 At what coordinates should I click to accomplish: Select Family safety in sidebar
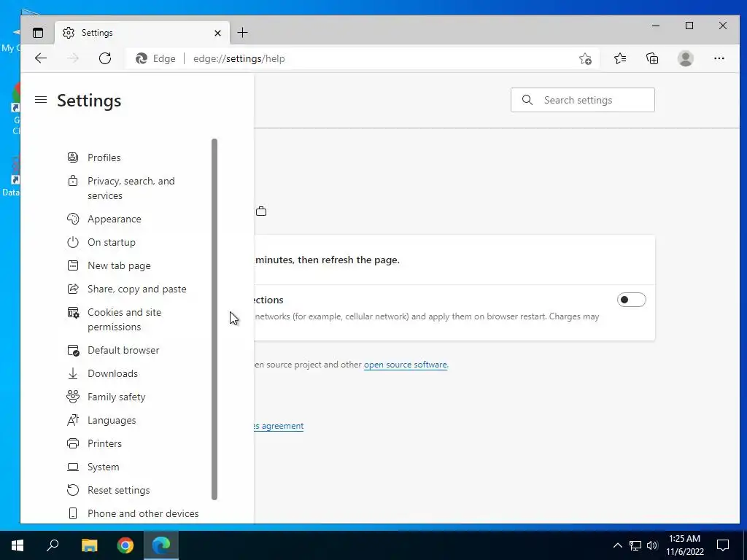click(116, 397)
